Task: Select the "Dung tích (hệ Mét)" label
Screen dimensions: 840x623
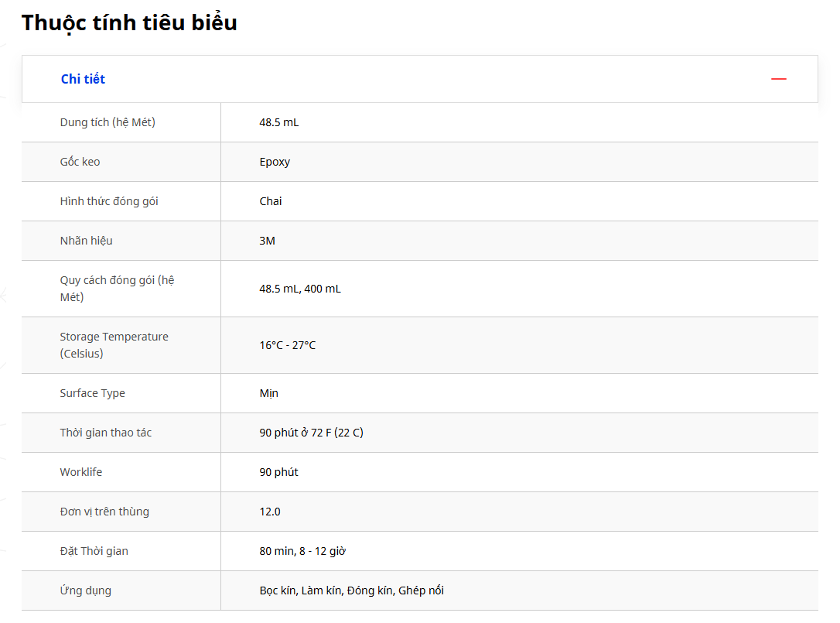Action: (108, 122)
